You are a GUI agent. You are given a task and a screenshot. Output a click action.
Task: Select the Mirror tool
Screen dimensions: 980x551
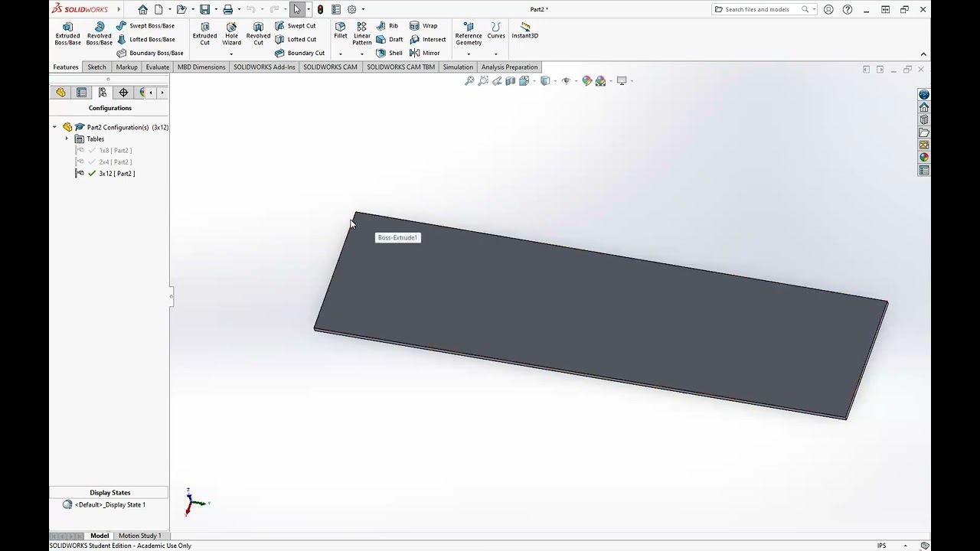pos(425,53)
